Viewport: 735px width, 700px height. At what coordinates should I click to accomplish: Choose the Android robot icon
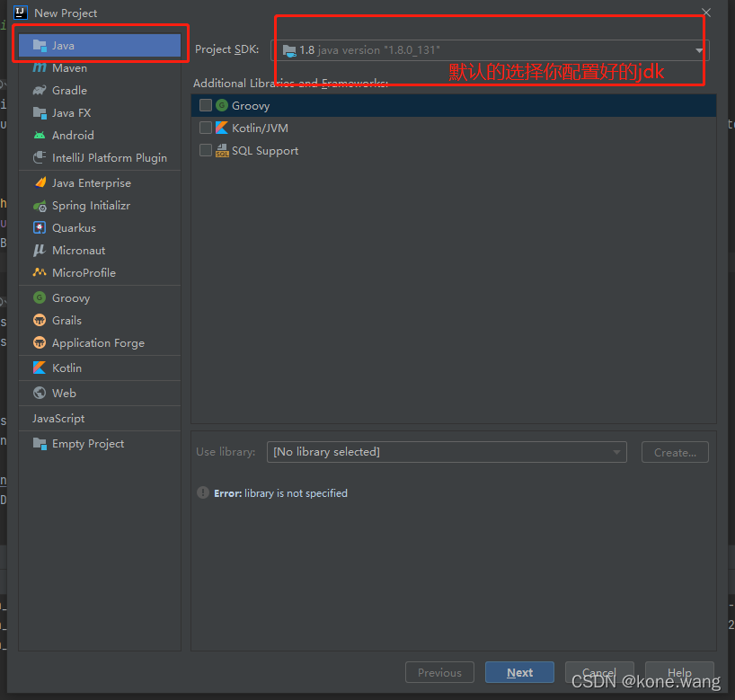(x=40, y=136)
